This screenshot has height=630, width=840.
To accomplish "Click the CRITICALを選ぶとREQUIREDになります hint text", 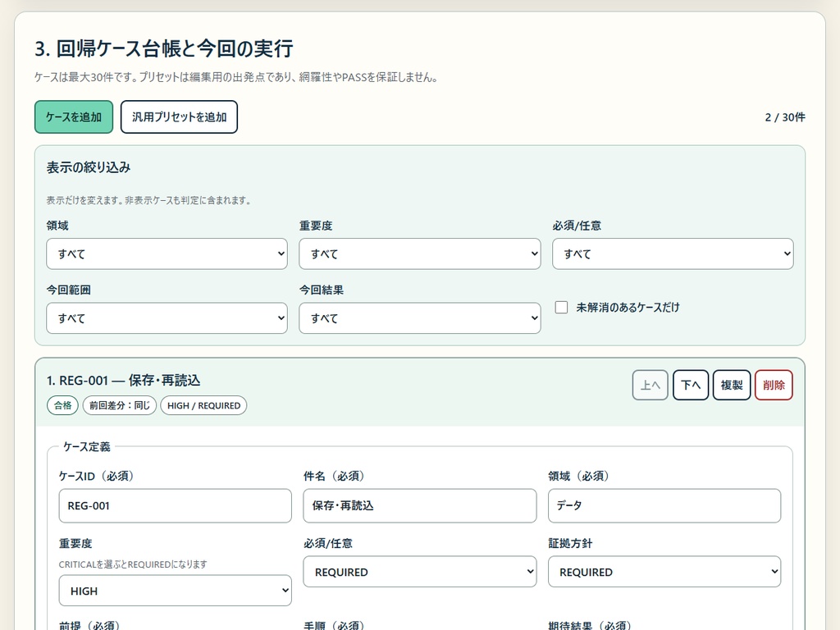I will [133, 564].
